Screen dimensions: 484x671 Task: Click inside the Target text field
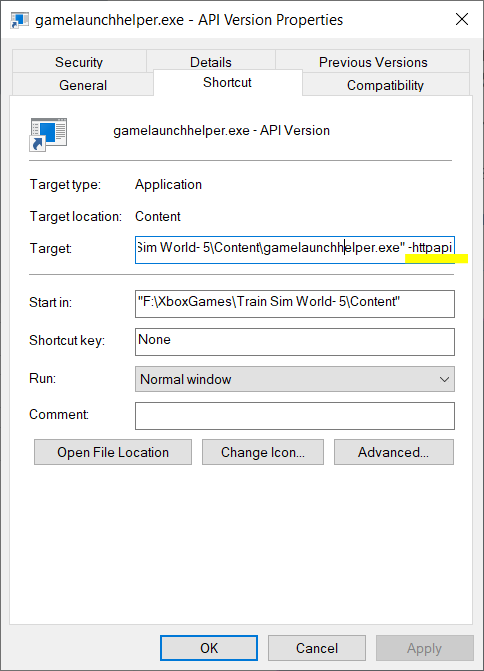point(295,250)
